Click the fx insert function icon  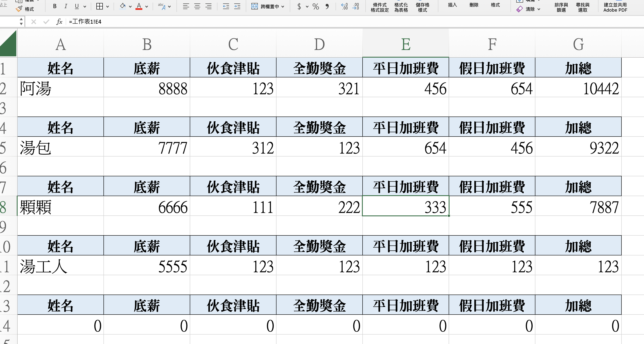click(59, 22)
